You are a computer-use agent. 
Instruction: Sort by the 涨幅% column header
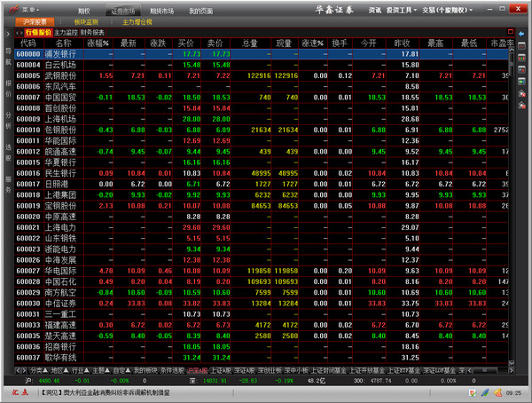tap(98, 43)
